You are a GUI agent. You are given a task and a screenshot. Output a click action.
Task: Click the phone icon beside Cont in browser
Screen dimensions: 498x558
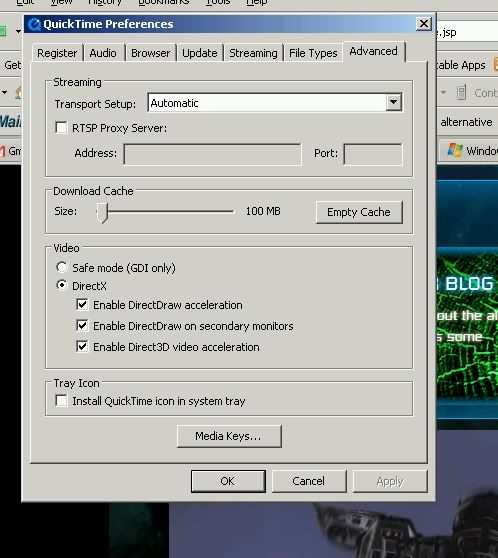(x=461, y=93)
